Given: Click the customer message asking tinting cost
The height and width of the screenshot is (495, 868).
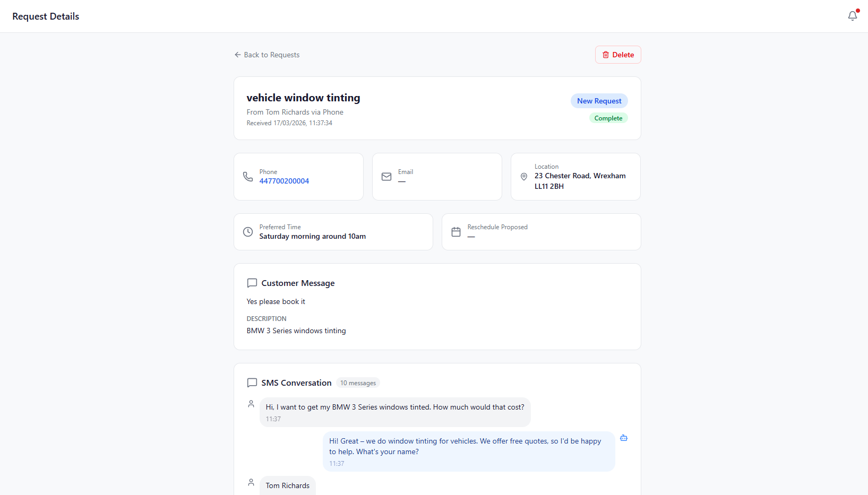Looking at the screenshot, I should (x=395, y=412).
